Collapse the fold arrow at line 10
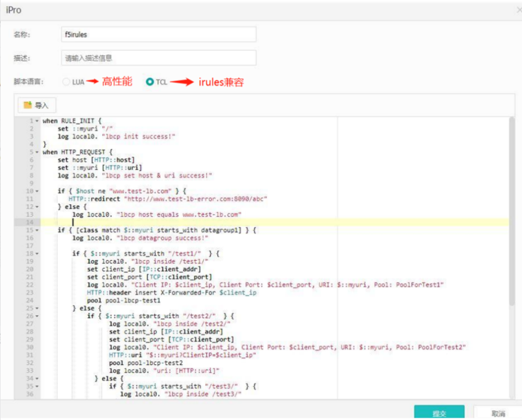522x420 pixels. (37, 191)
